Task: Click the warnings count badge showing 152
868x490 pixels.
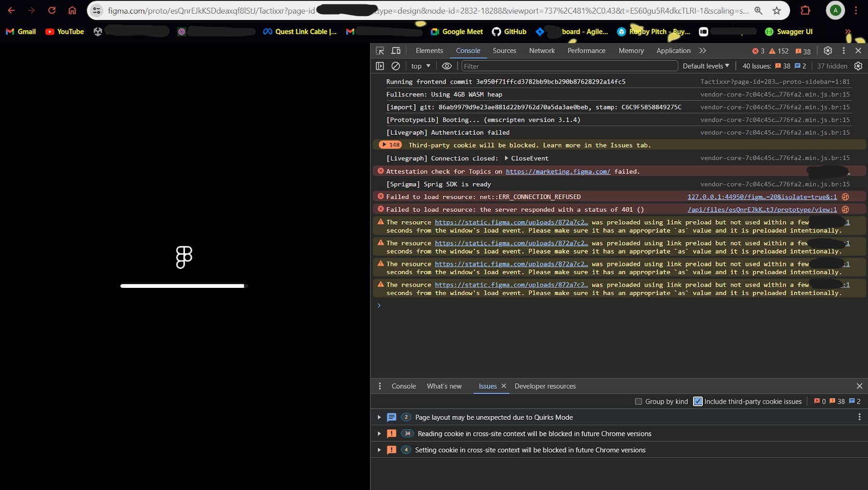Action: 779,51
